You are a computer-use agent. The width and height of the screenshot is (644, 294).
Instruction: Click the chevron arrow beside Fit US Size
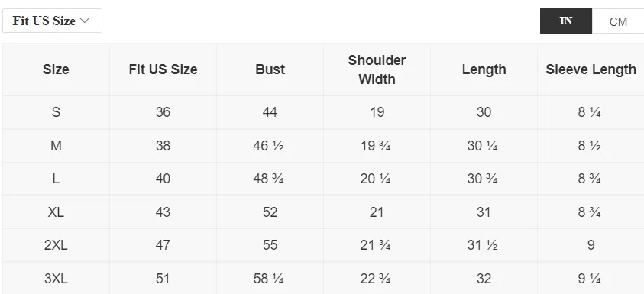(x=85, y=21)
